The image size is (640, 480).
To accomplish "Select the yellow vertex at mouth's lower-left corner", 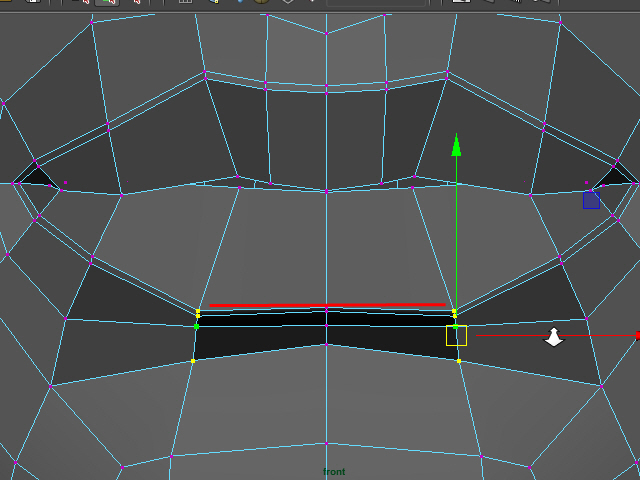I will 193,361.
